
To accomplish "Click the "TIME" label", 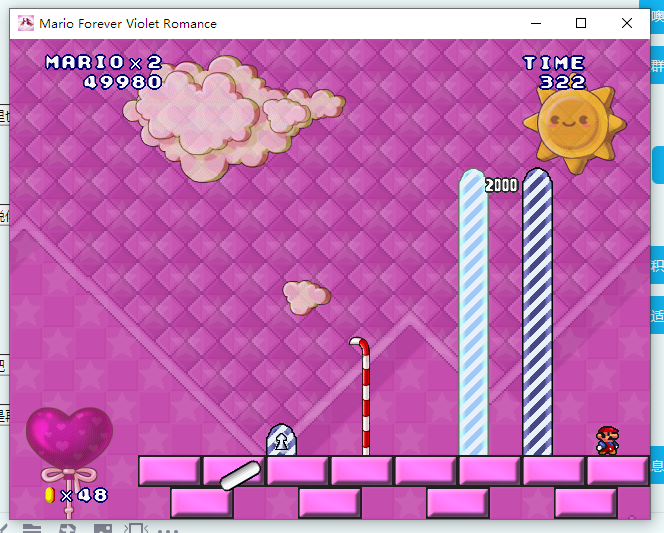I will [554, 63].
